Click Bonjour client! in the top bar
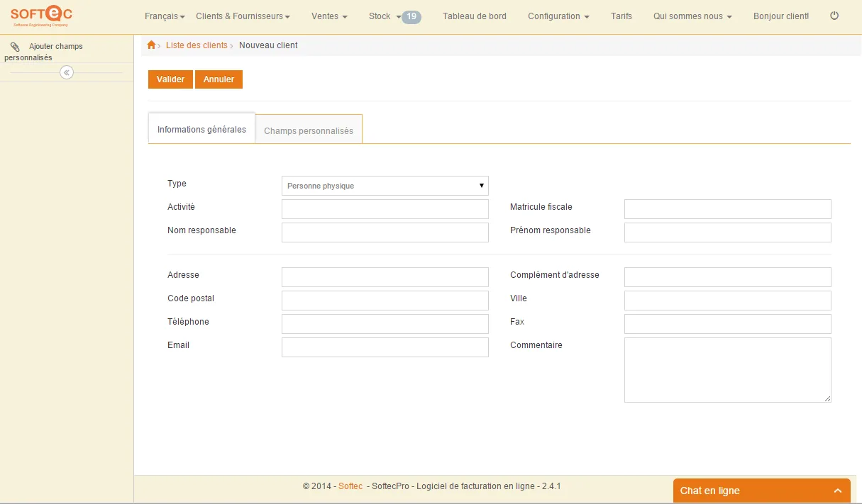Viewport: 862px width, 504px height. [781, 16]
